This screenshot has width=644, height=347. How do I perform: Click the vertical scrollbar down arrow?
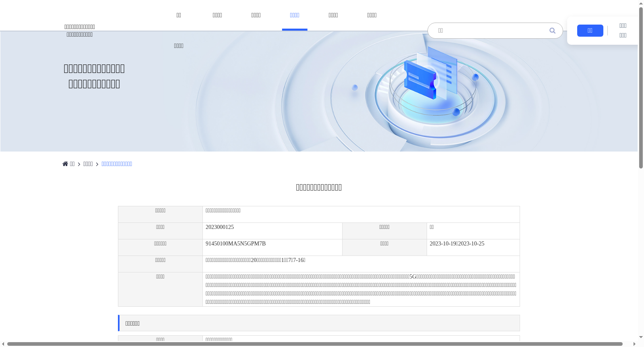641,337
